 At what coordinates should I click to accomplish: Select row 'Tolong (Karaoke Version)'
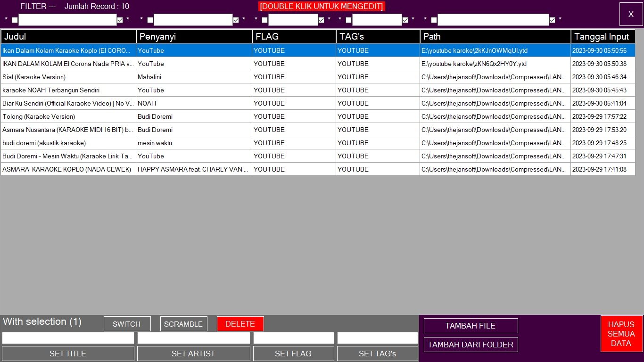click(318, 116)
